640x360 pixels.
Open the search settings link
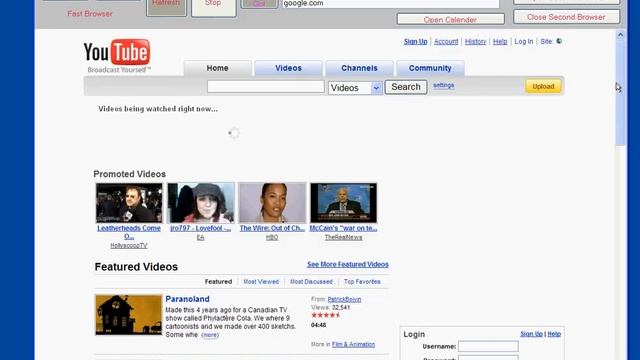(444, 85)
